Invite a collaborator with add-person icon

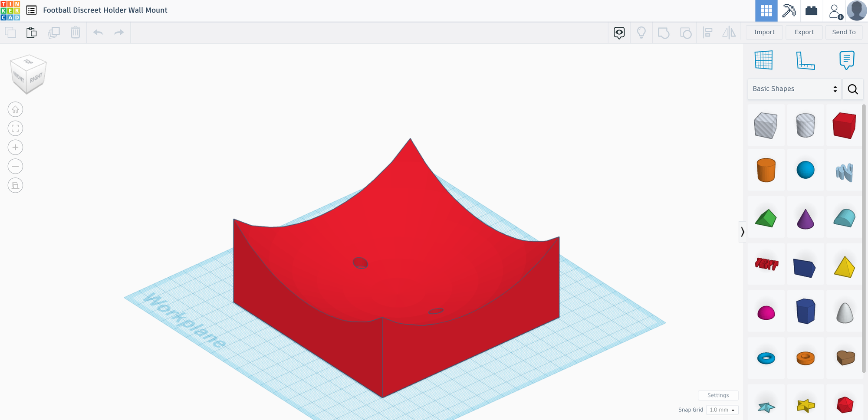point(835,11)
